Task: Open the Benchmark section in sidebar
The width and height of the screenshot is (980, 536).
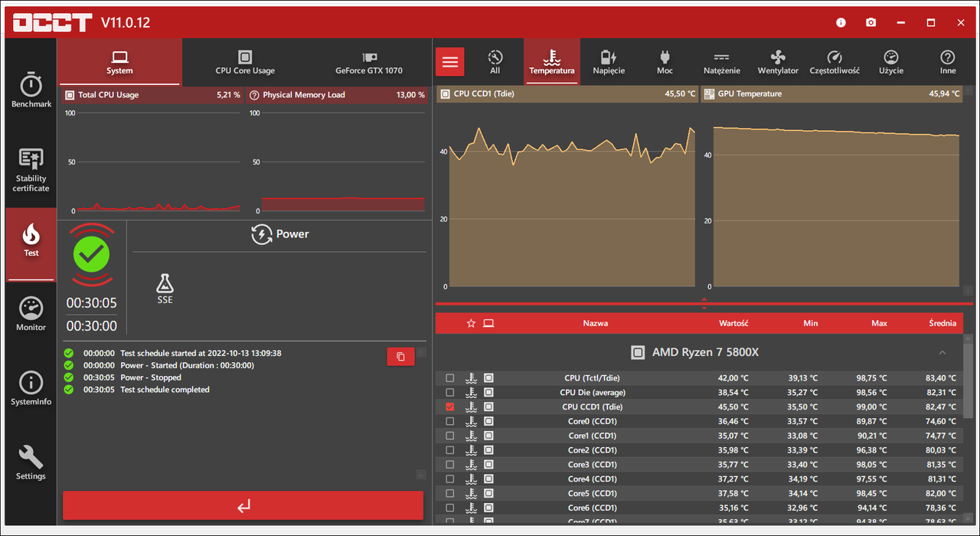Action: click(31, 90)
